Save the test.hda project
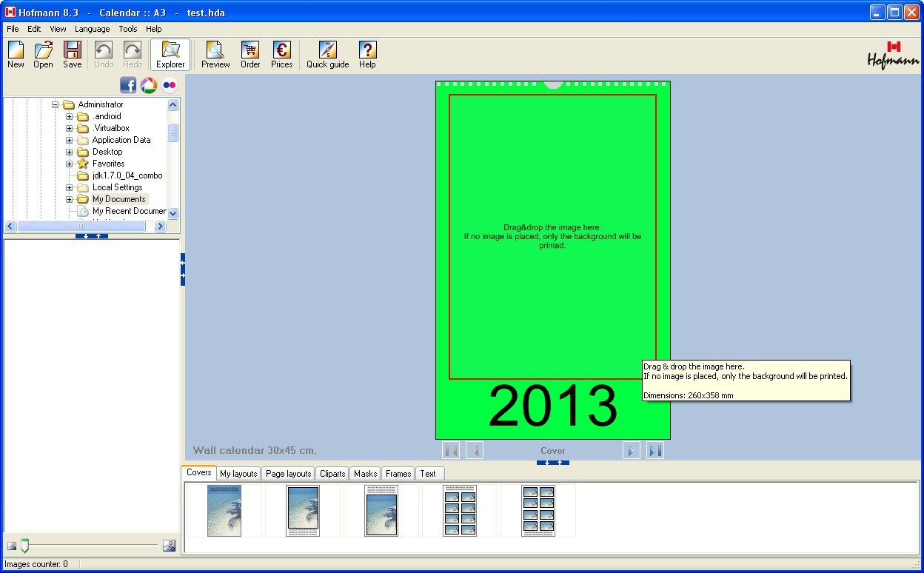This screenshot has height=573, width=924. point(71,52)
